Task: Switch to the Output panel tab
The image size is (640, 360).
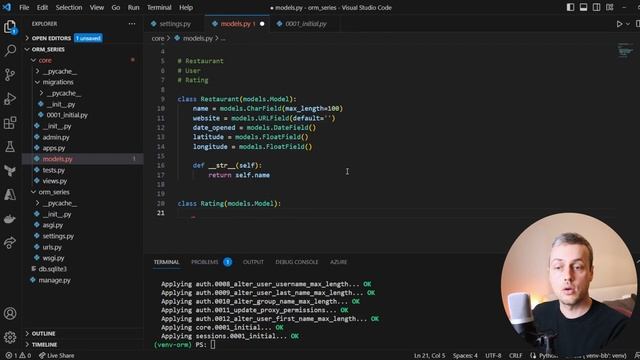Action: [x=253, y=262]
